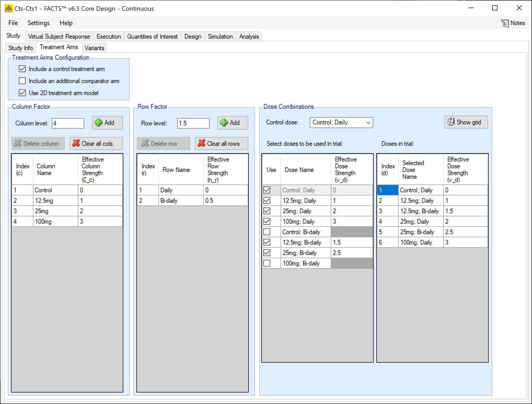
Task: Switch to Virtual Subject Response tab
Action: (x=59, y=37)
